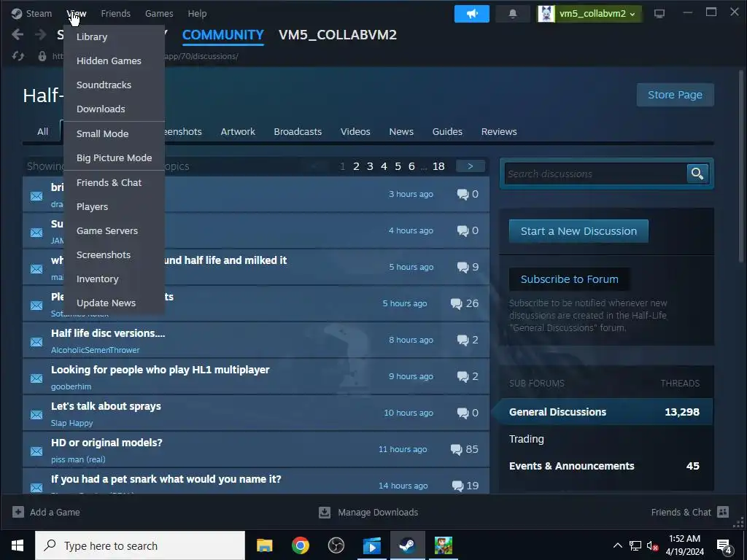Open the View menu
Screen dimensions: 747x560
(x=76, y=13)
